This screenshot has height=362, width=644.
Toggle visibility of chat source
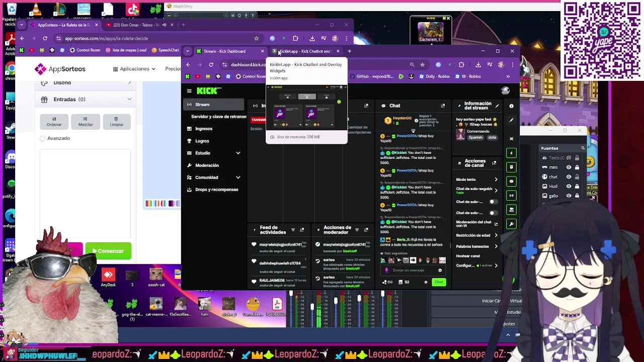point(569,177)
